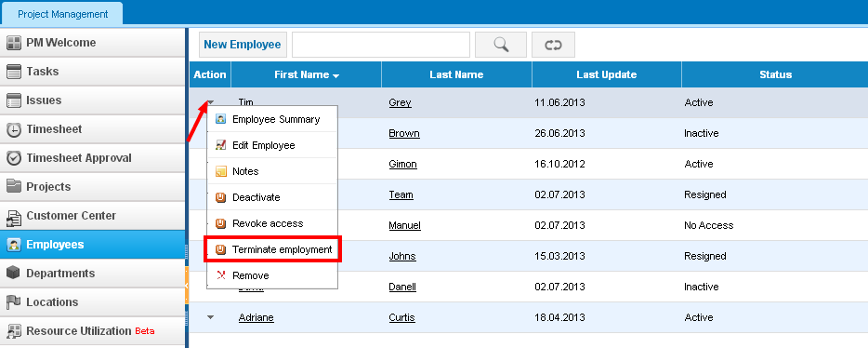Open Locations in the sidebar
The height and width of the screenshot is (348, 868).
(x=92, y=302)
